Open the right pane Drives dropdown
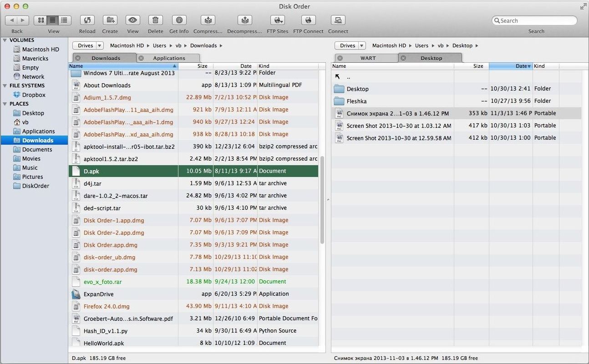The height and width of the screenshot is (364, 589). point(350,45)
